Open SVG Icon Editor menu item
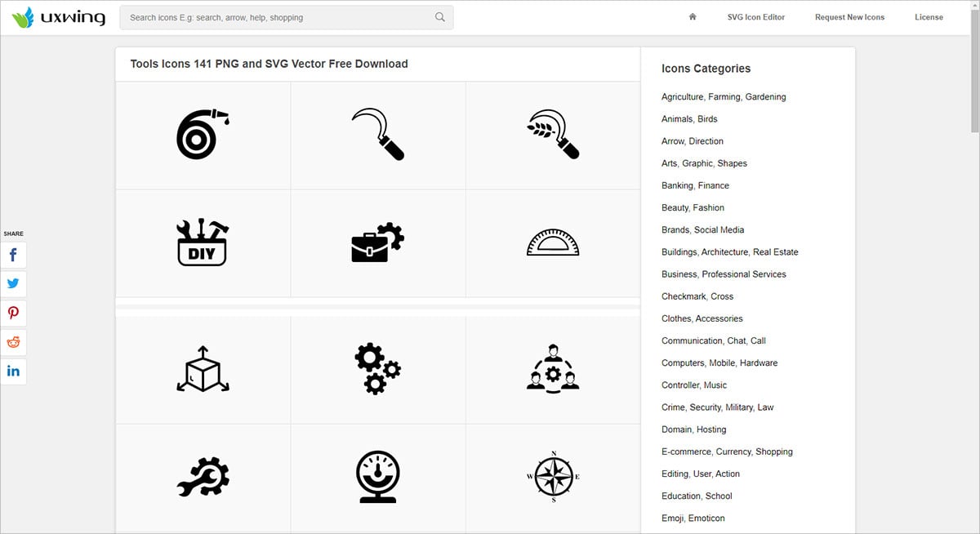980x534 pixels. click(756, 17)
